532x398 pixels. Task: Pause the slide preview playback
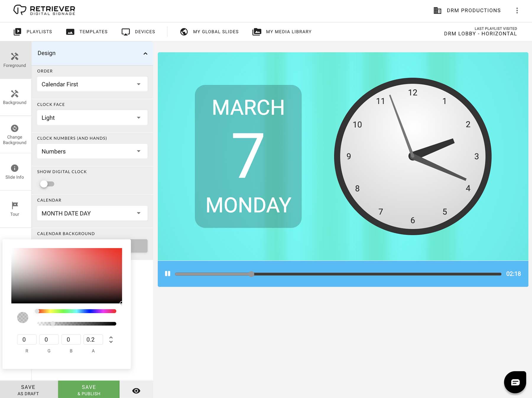tap(168, 274)
